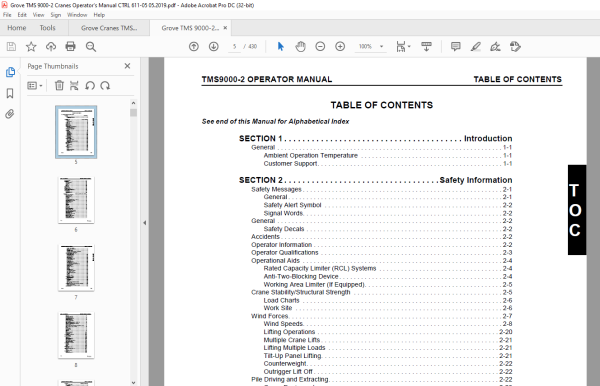
Task: Go to next page arrow
Action: 214,47
